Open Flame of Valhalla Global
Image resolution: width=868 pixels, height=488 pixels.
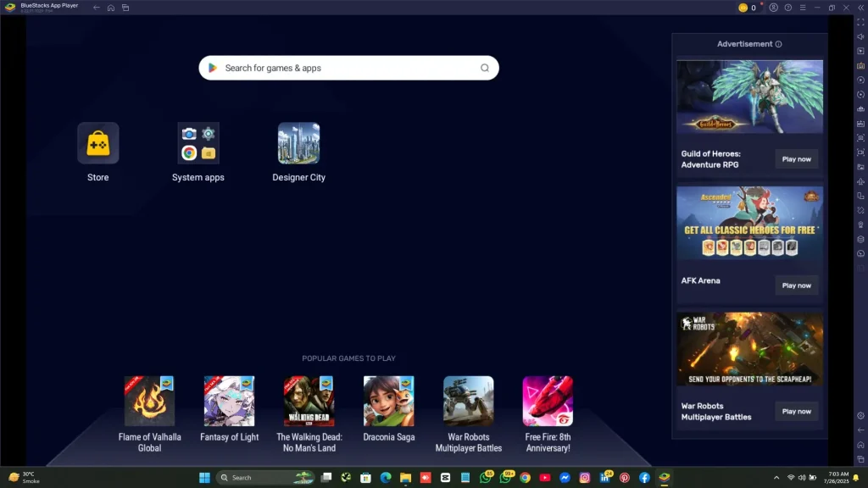[x=149, y=401]
